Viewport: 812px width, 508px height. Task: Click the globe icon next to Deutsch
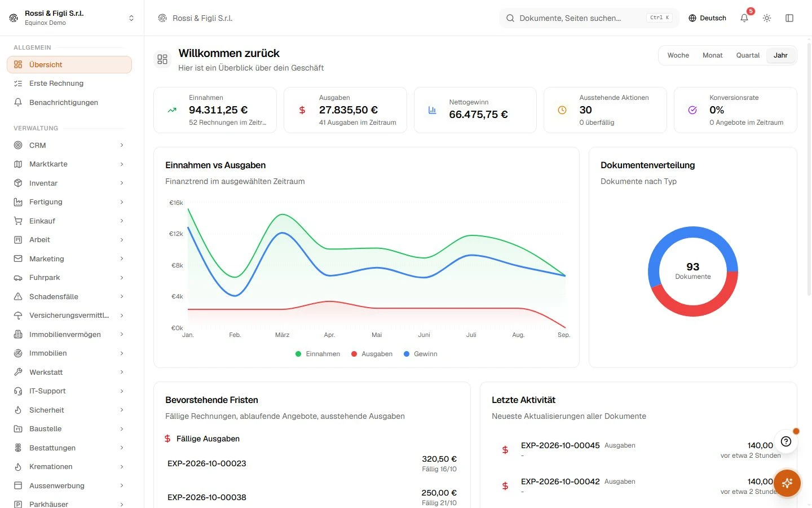(692, 18)
